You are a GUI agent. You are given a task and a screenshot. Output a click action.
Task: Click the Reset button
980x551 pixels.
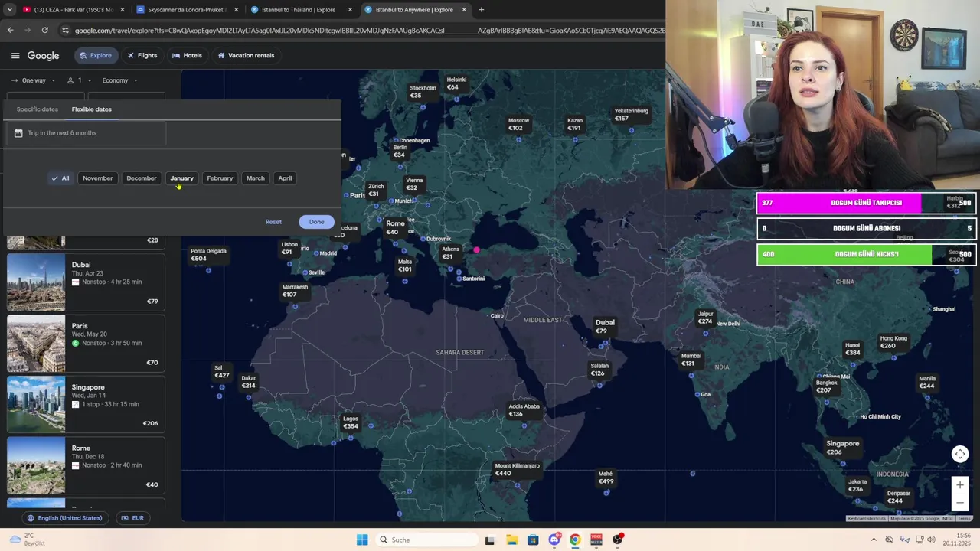[273, 222]
